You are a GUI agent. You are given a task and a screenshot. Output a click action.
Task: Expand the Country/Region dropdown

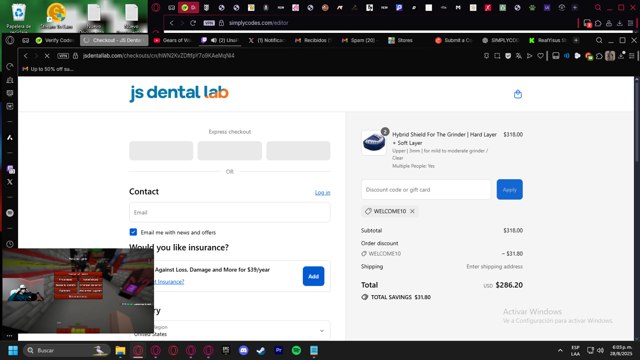pos(229,331)
